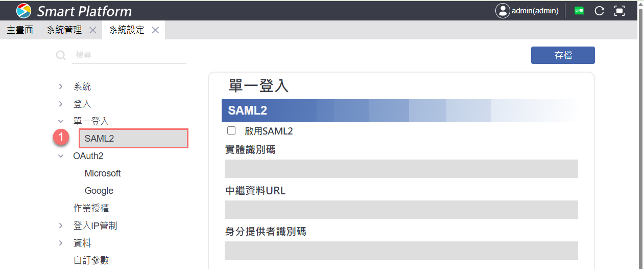This screenshot has height=269, width=644.
Task: Click the Smart Platform logo icon
Action: pyautogui.click(x=23, y=10)
